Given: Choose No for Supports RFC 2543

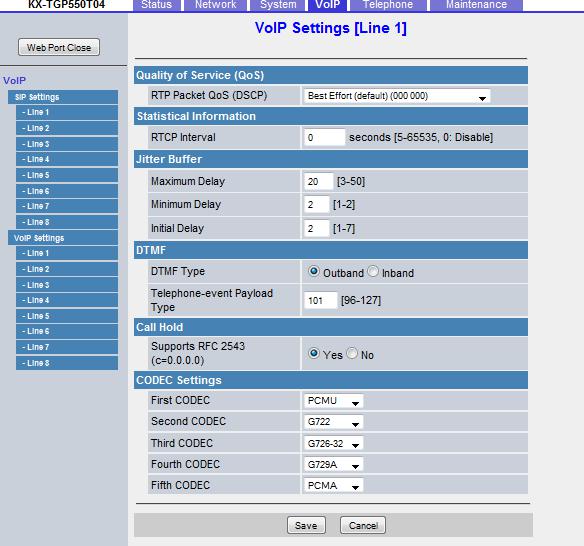Looking at the screenshot, I should (x=352, y=353).
